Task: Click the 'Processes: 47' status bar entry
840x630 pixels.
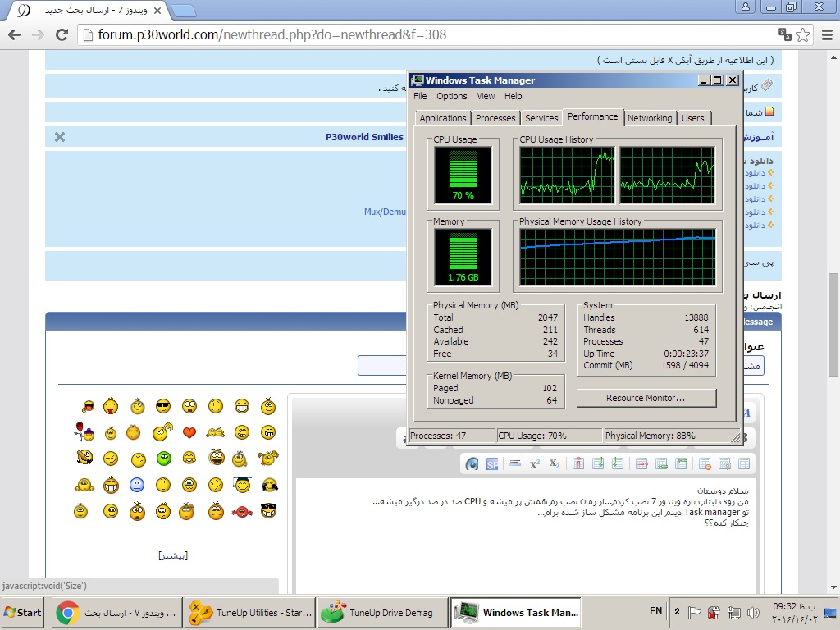Action: click(452, 436)
